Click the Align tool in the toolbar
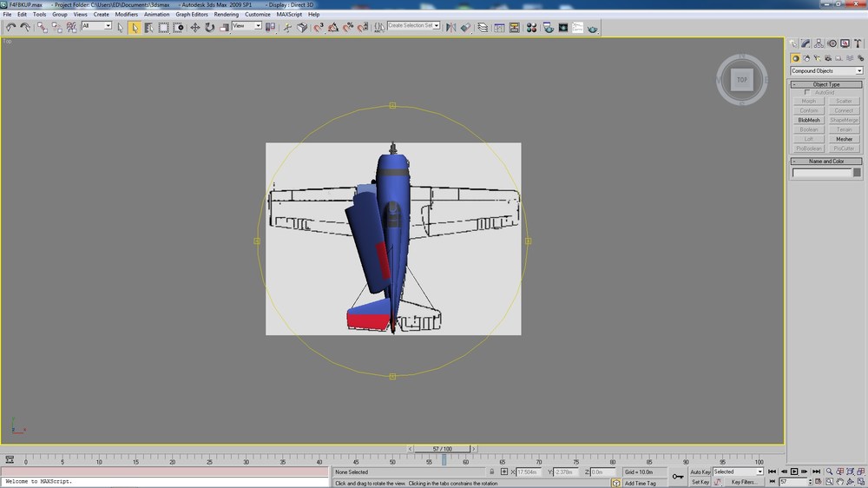 (x=465, y=27)
